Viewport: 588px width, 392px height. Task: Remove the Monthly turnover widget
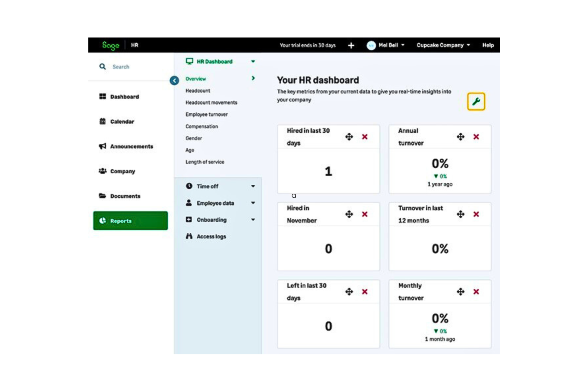click(x=476, y=292)
